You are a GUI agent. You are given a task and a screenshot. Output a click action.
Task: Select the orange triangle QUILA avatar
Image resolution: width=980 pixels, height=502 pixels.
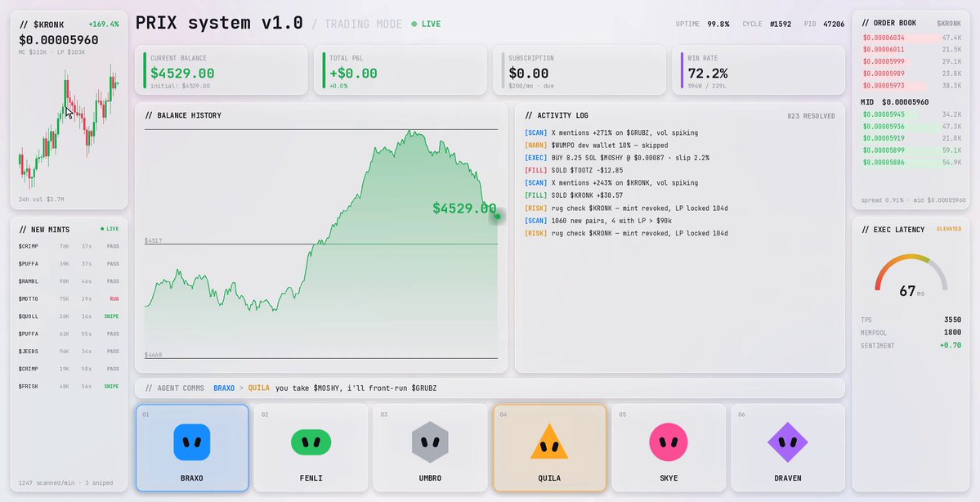pyautogui.click(x=549, y=441)
